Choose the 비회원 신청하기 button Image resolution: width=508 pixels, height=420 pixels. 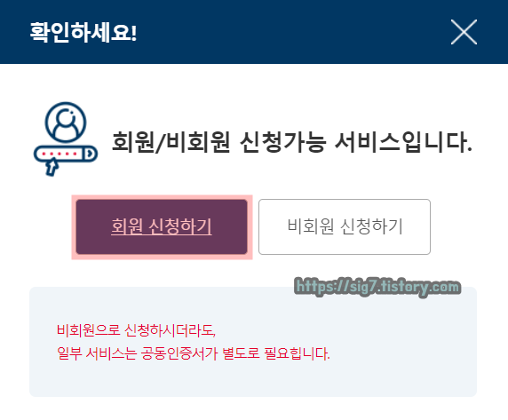pyautogui.click(x=345, y=226)
